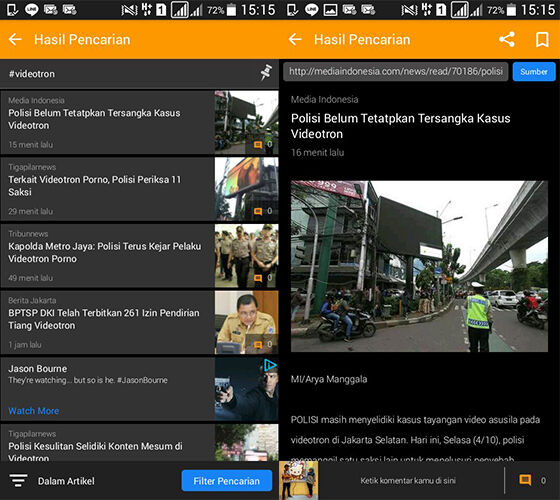The image size is (560, 500).
Task: Tap comment icon on Kapolda Metro Jaya thumbnail
Action: coord(258,278)
